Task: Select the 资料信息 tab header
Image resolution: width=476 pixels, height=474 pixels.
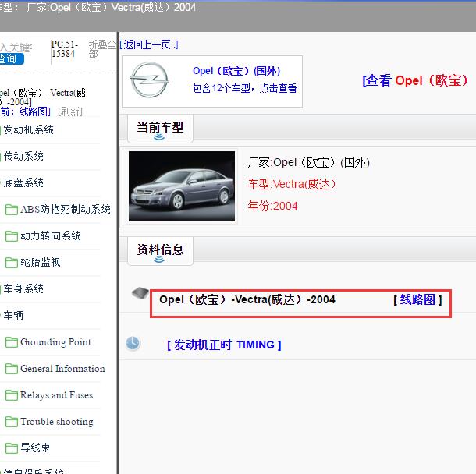Action: [x=160, y=250]
